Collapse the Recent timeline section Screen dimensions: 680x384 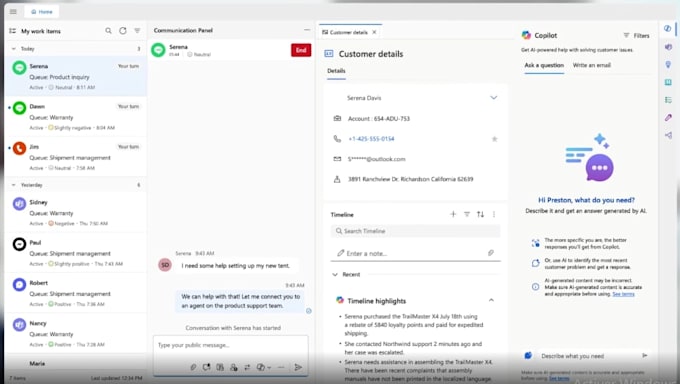tap(335, 274)
